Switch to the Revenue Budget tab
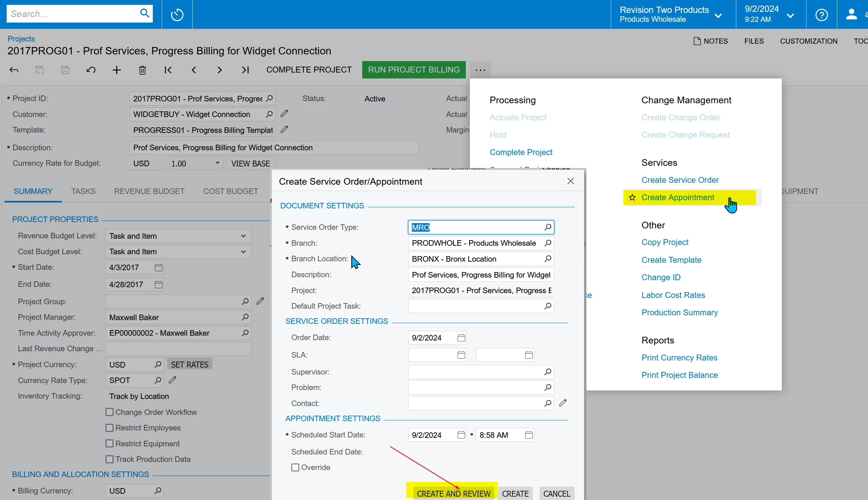 pos(149,191)
